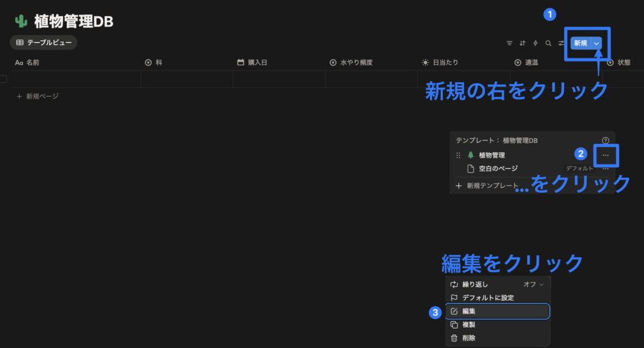Click the help question mark in the template panel
Viewport: 644px width, 348px height.
(606, 141)
